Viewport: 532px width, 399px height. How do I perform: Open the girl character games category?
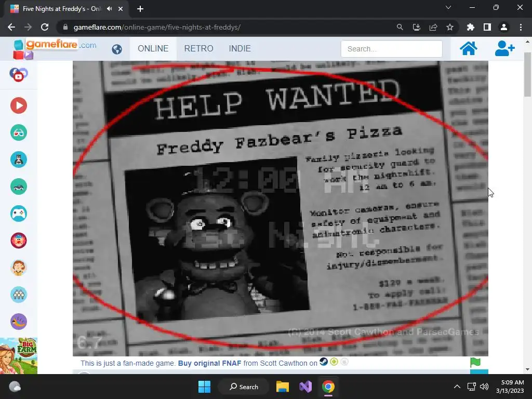pyautogui.click(x=19, y=268)
